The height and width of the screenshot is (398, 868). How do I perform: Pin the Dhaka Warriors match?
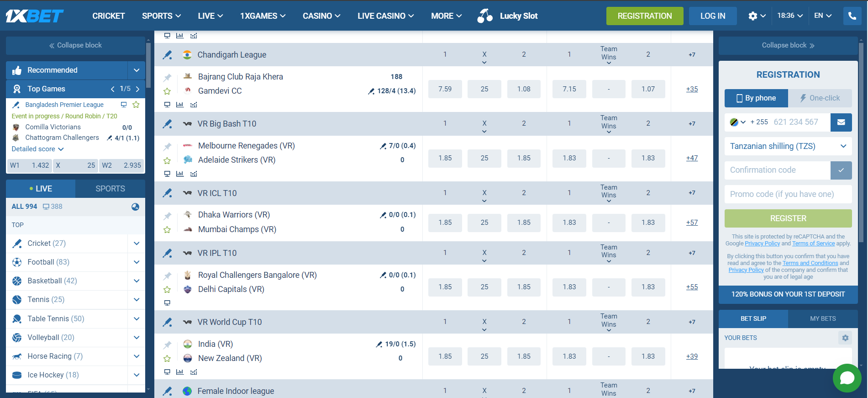(167, 216)
